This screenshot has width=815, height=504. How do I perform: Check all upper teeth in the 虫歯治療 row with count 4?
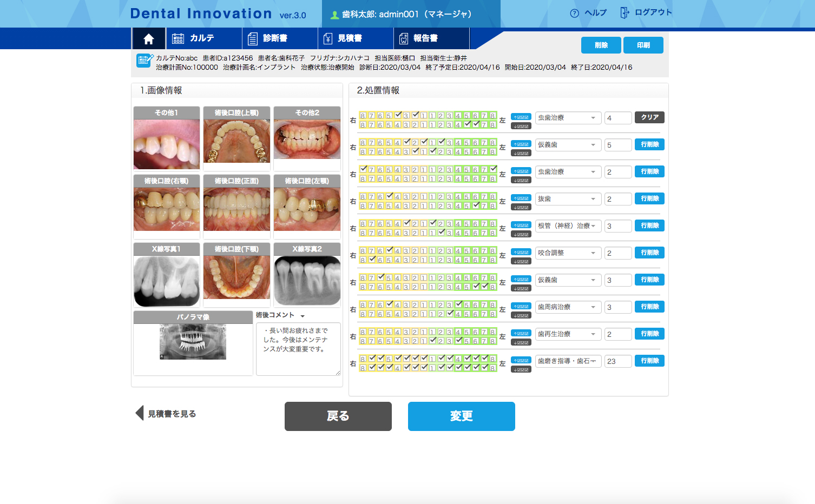tap(521, 117)
